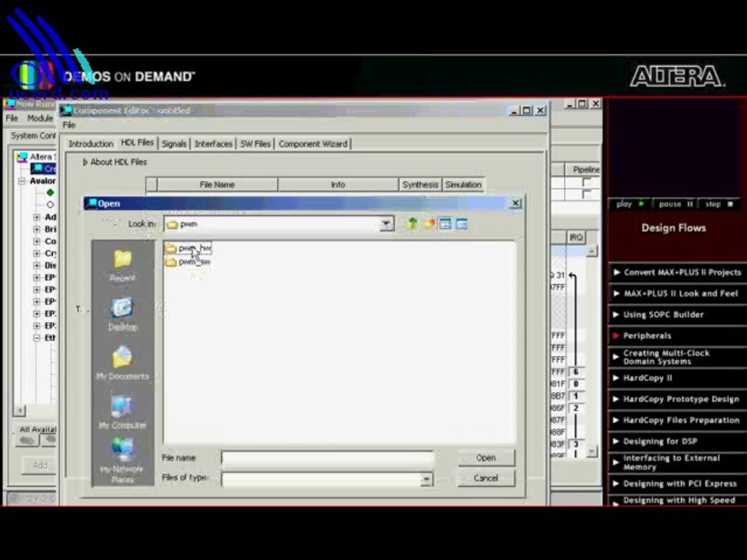Expand the Co tree node
The height and width of the screenshot is (560, 747).
coord(37,241)
